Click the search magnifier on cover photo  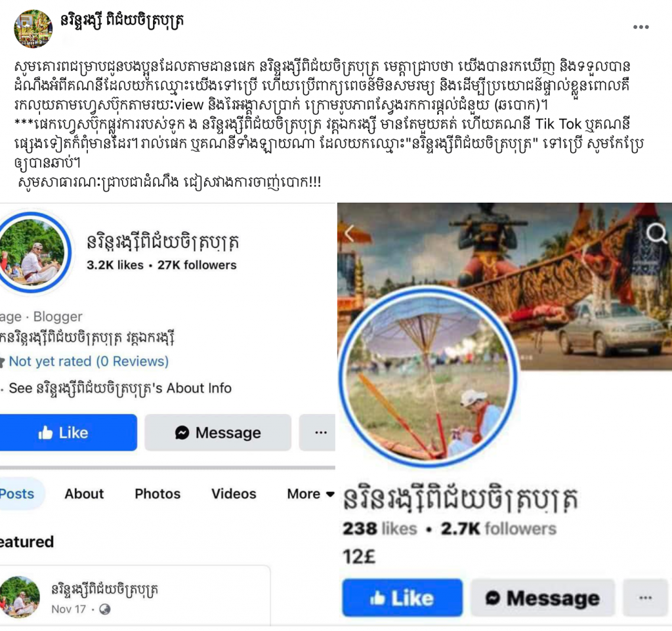(656, 234)
